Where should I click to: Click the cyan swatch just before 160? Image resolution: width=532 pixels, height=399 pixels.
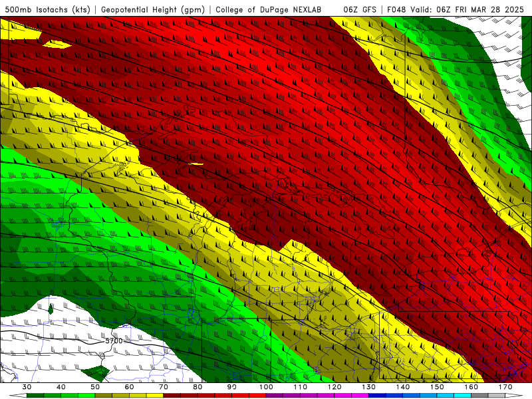[462, 396]
